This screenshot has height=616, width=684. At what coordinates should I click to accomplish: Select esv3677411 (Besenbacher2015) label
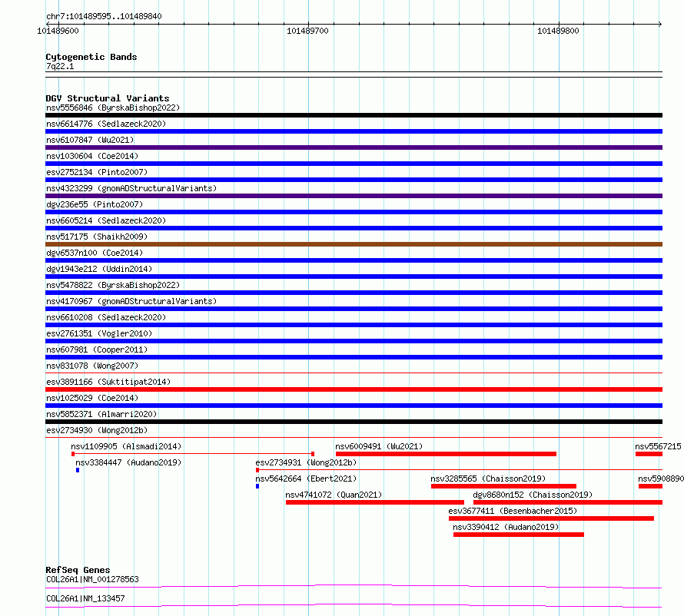point(513,511)
